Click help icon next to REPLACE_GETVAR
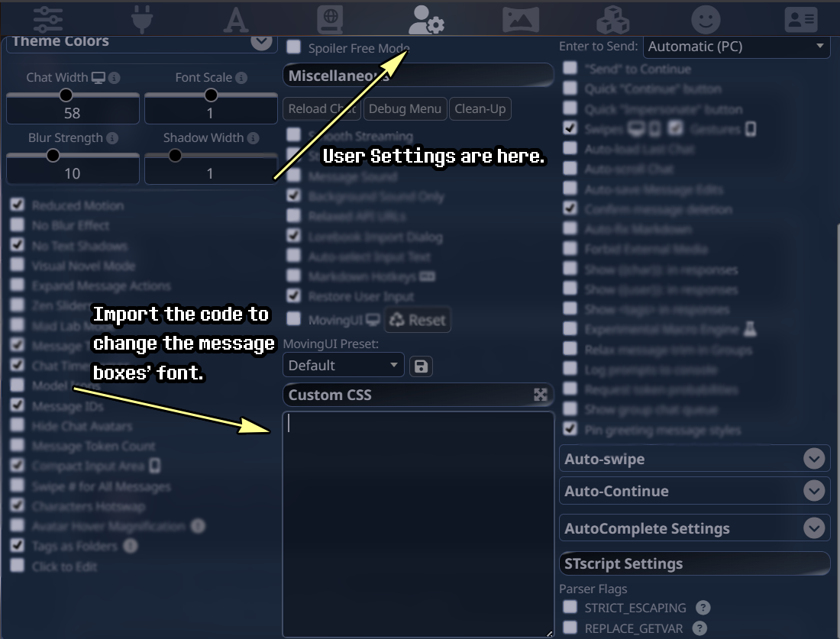Screen dimensions: 840x639 tap(699, 628)
